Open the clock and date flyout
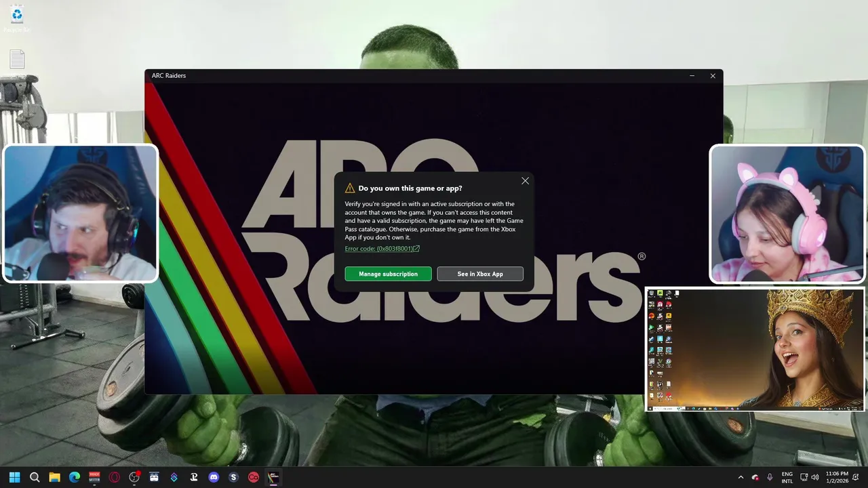Viewport: 868px width, 488px height. (837, 477)
